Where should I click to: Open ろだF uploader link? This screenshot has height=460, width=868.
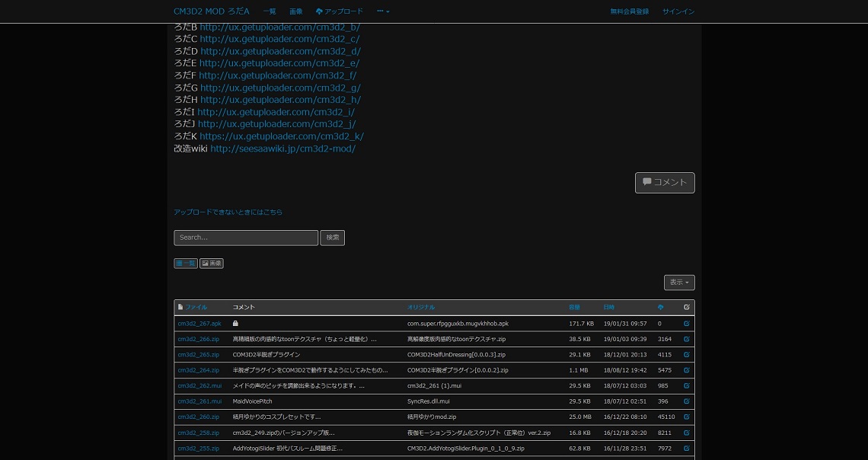(x=278, y=75)
